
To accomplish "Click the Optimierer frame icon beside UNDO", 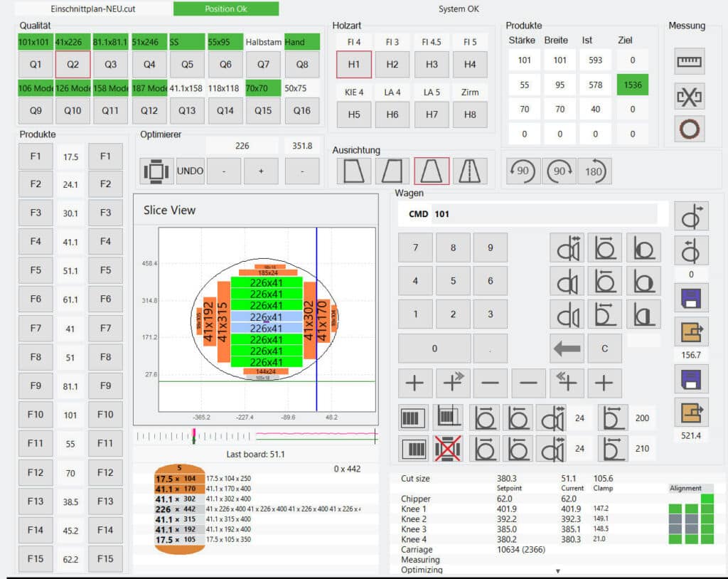I will pos(156,171).
